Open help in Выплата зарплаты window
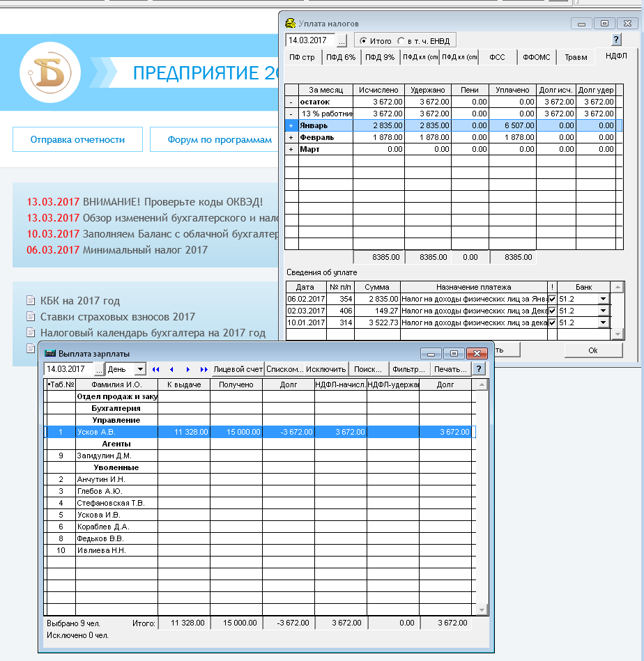 click(479, 369)
